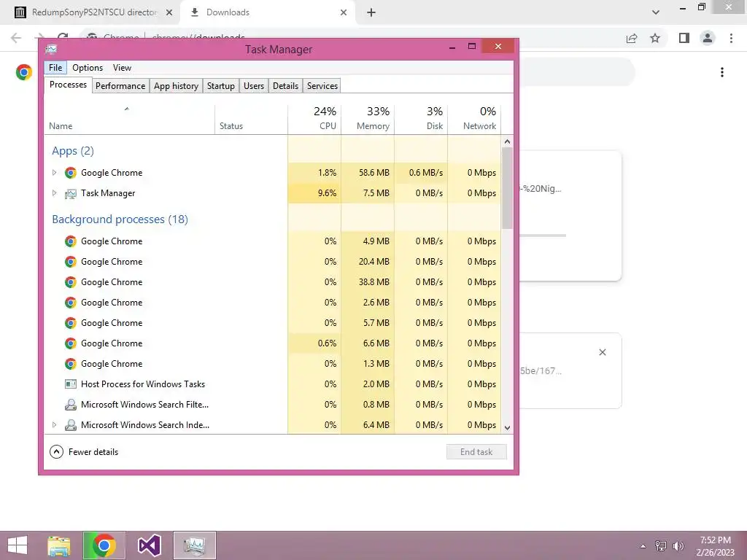Select Chrome background process using 38.8 MB
Viewport: 747px width, 560px height.
[x=272, y=282]
